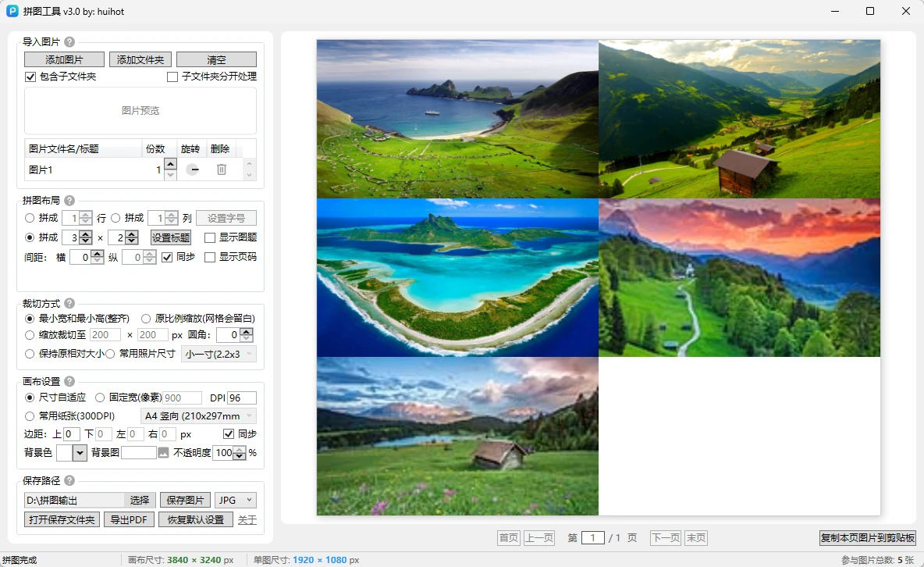924x567 pixels.
Task: Click the background image browse icon
Action: 163,452
